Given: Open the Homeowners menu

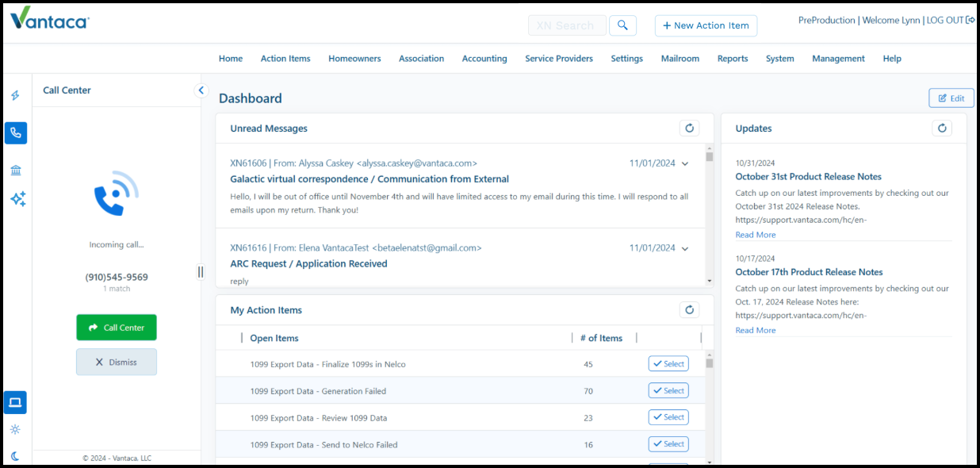Looking at the screenshot, I should [x=354, y=59].
